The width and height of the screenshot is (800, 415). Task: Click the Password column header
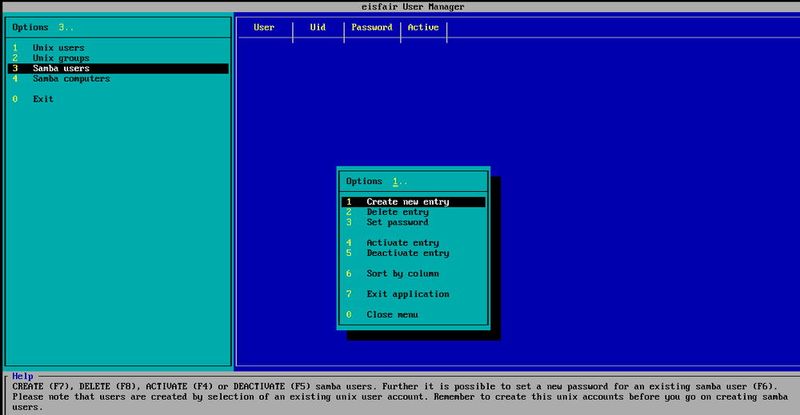coord(372,28)
